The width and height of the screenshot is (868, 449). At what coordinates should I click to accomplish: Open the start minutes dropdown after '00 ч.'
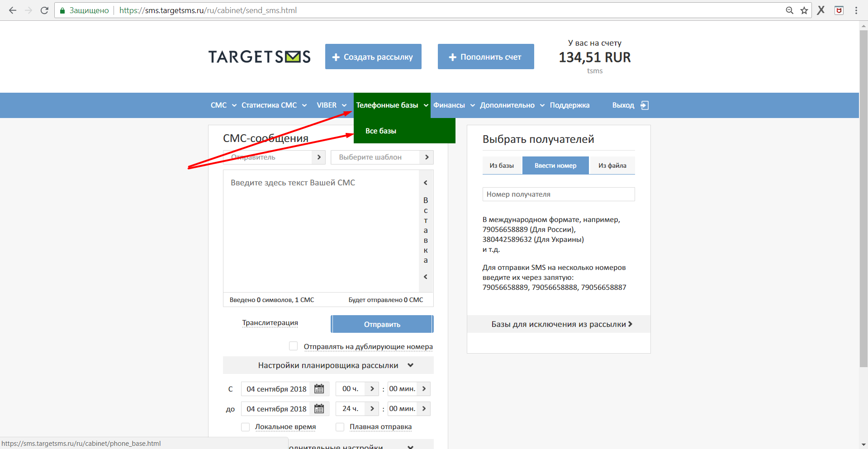pyautogui.click(x=409, y=389)
